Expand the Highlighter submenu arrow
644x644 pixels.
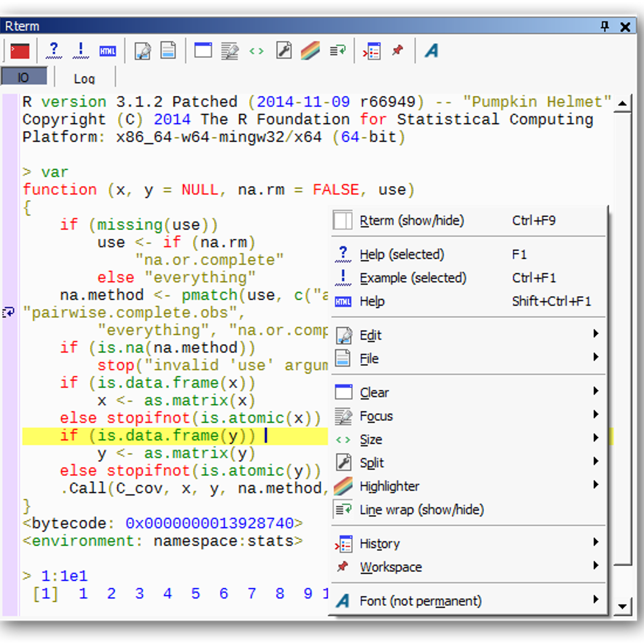click(x=596, y=485)
